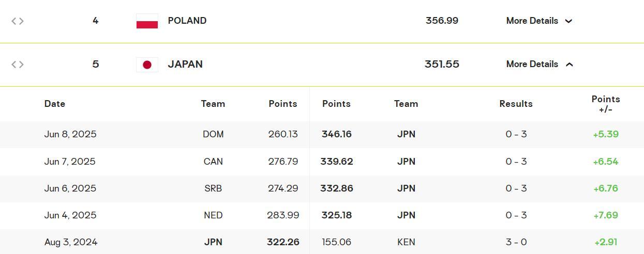Screen dimensions: 644x254
Task: Click the rank movement arrows beside Poland
Action: pos(18,21)
